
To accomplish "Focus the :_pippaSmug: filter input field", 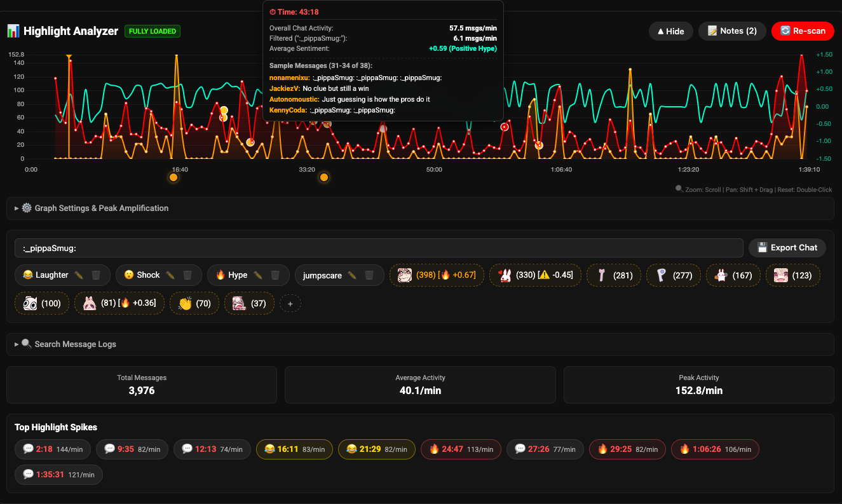I will pyautogui.click(x=379, y=248).
